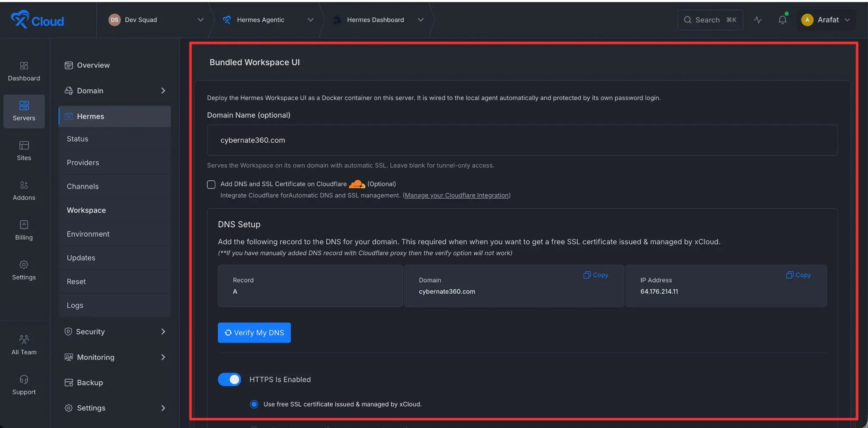The height and width of the screenshot is (428, 868).
Task: Click the Cloudflare logo icon
Action: click(357, 184)
